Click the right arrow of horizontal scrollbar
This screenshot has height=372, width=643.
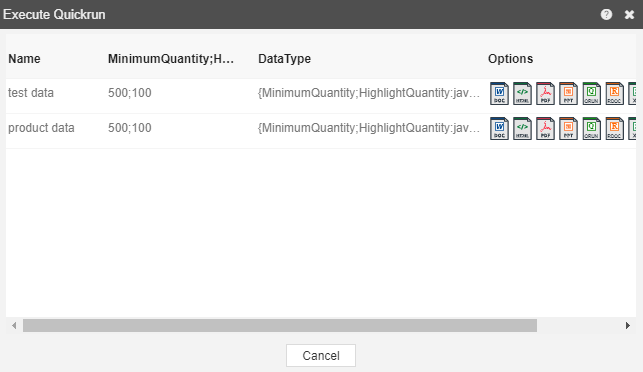tap(627, 326)
